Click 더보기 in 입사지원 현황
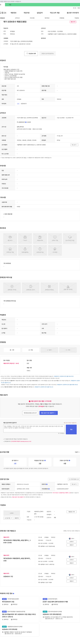Image resolution: width=80 pixels, height=644 pixels. coord(77,452)
